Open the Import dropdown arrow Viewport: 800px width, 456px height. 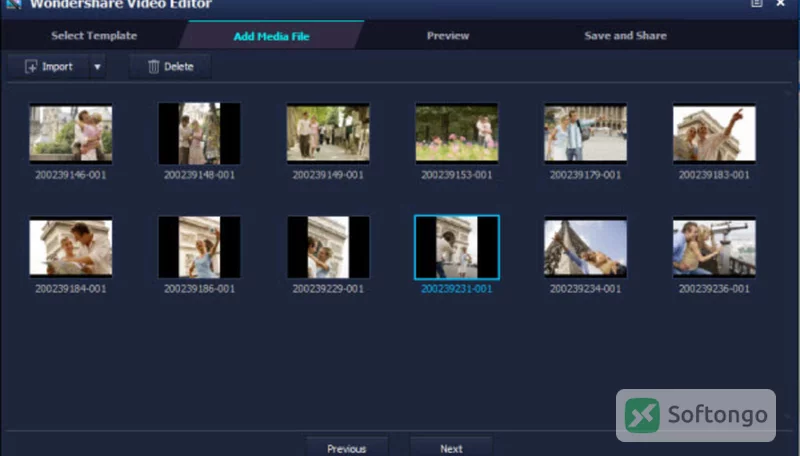pos(97,67)
